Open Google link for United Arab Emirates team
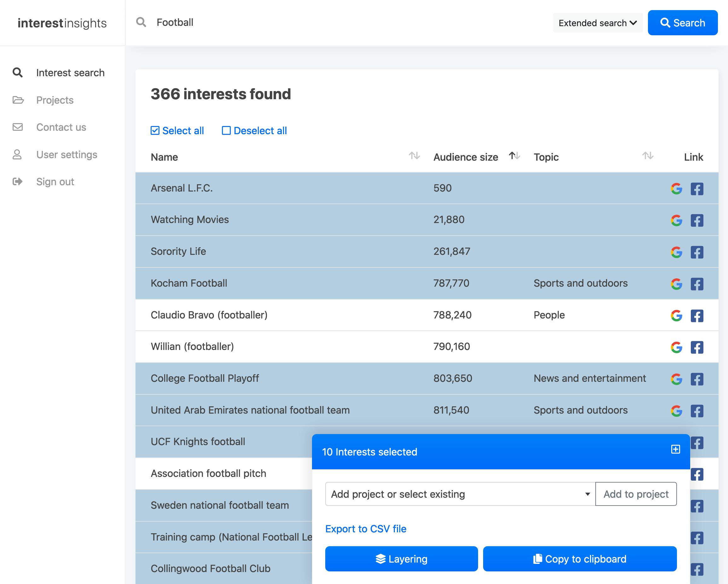This screenshot has width=728, height=584. click(x=676, y=411)
